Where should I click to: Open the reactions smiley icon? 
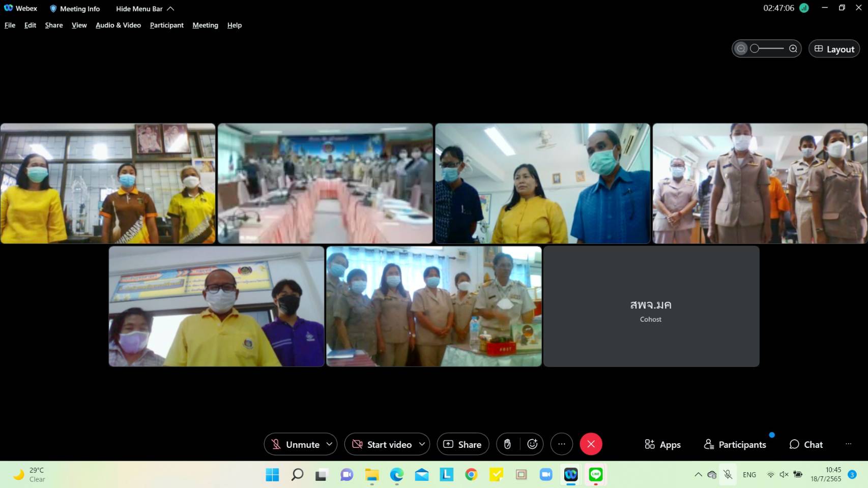532,444
